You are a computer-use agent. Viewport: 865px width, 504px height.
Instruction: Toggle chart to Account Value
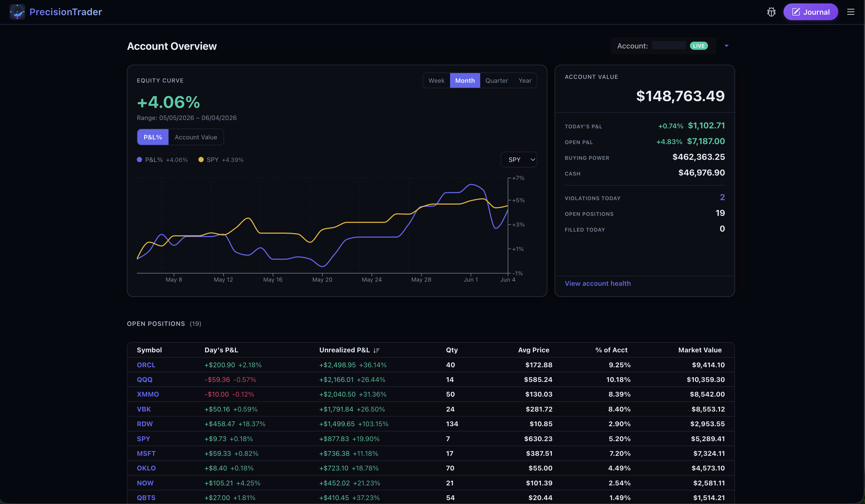(196, 137)
